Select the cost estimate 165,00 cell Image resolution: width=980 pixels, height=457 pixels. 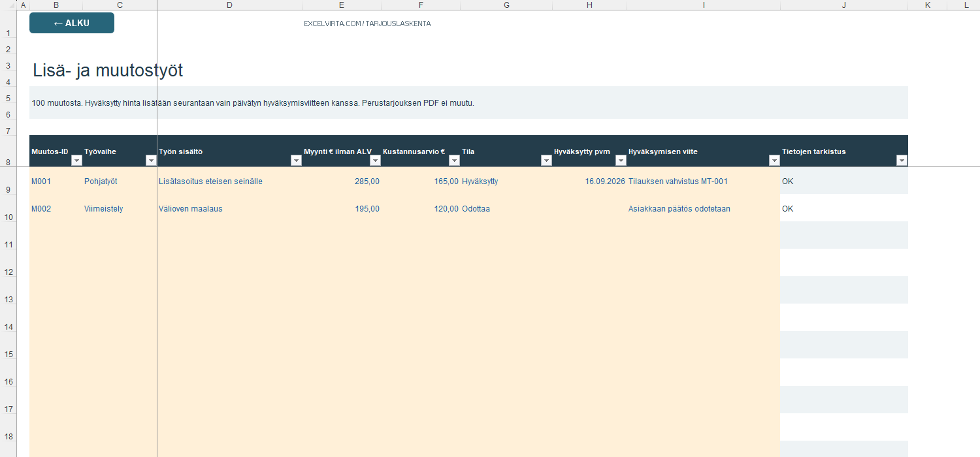tap(421, 181)
